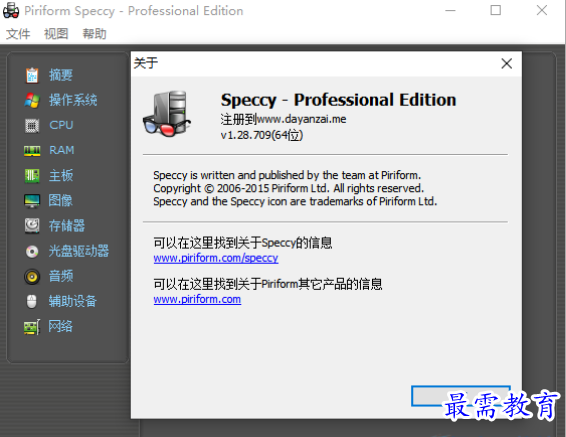Click the RAM memory stick icon

pyautogui.click(x=32, y=150)
